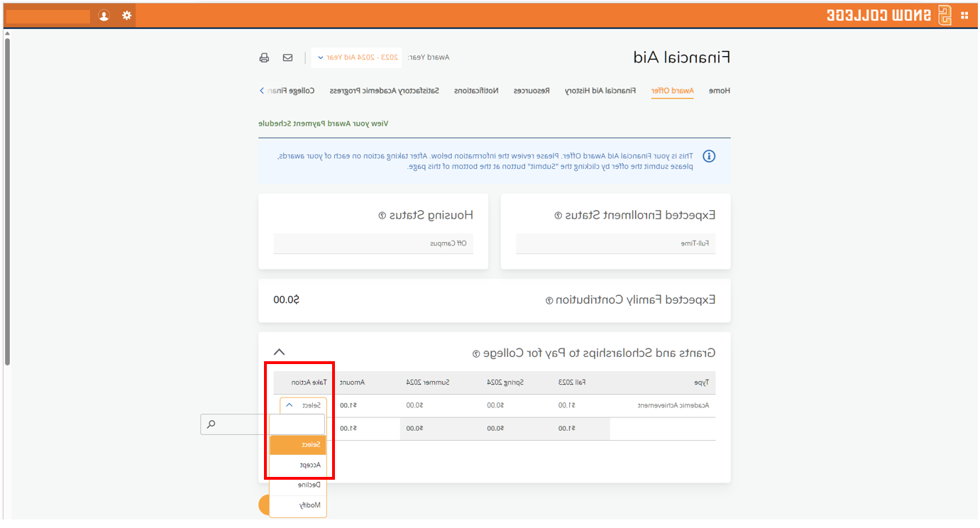Click the Academic Achievement row label

coord(673,405)
